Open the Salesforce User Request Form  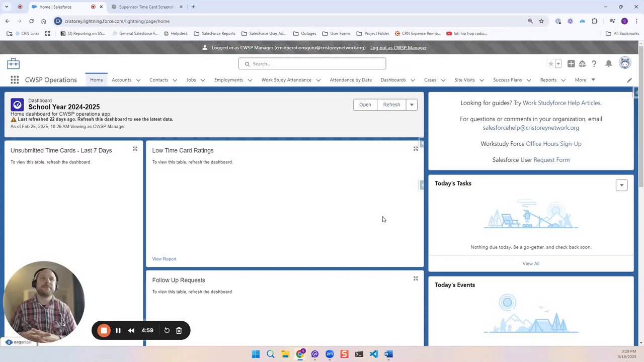tap(551, 160)
